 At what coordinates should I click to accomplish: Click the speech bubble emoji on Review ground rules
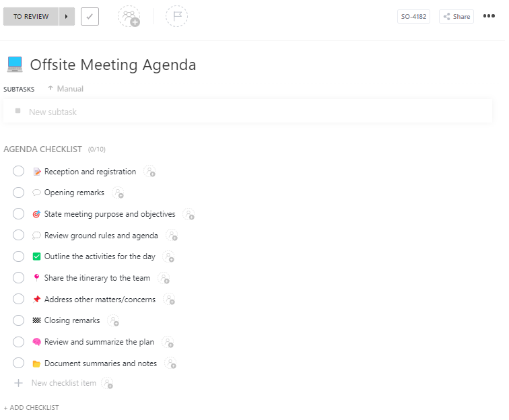click(x=36, y=235)
